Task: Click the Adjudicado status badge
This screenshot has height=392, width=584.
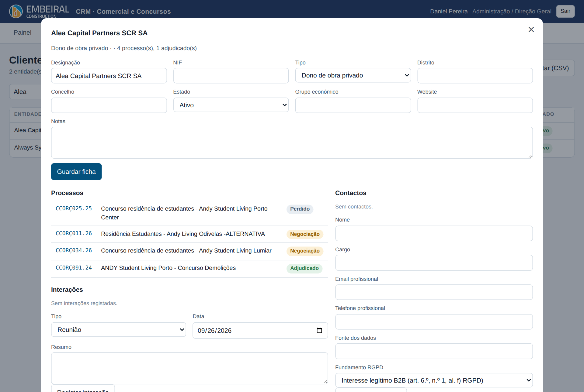Action: coord(304,268)
